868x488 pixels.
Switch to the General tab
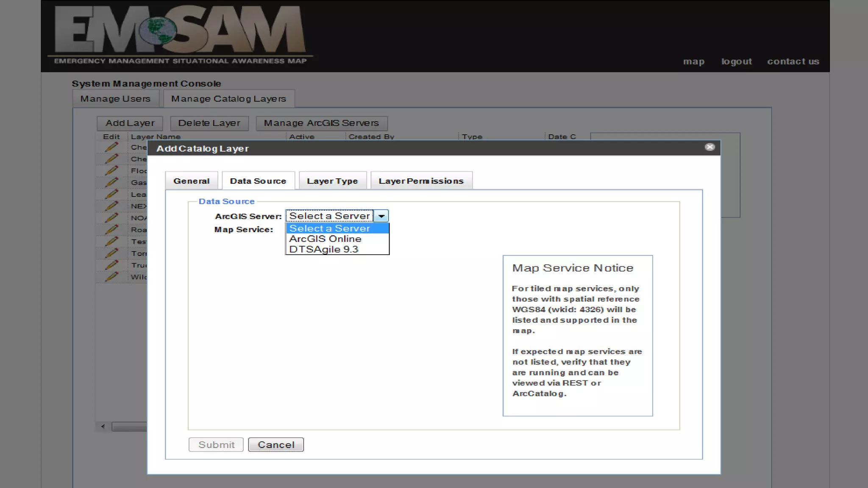point(191,181)
